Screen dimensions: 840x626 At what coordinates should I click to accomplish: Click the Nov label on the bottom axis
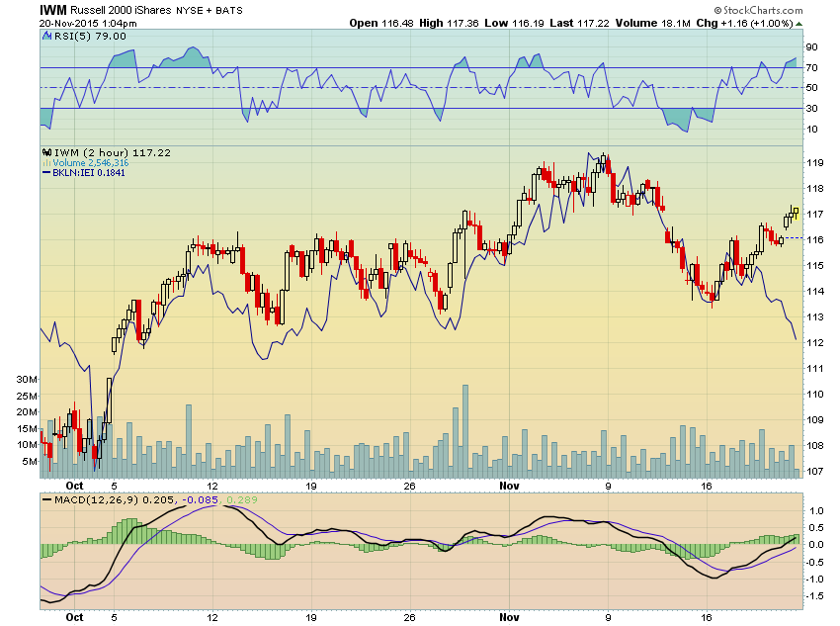[509, 614]
